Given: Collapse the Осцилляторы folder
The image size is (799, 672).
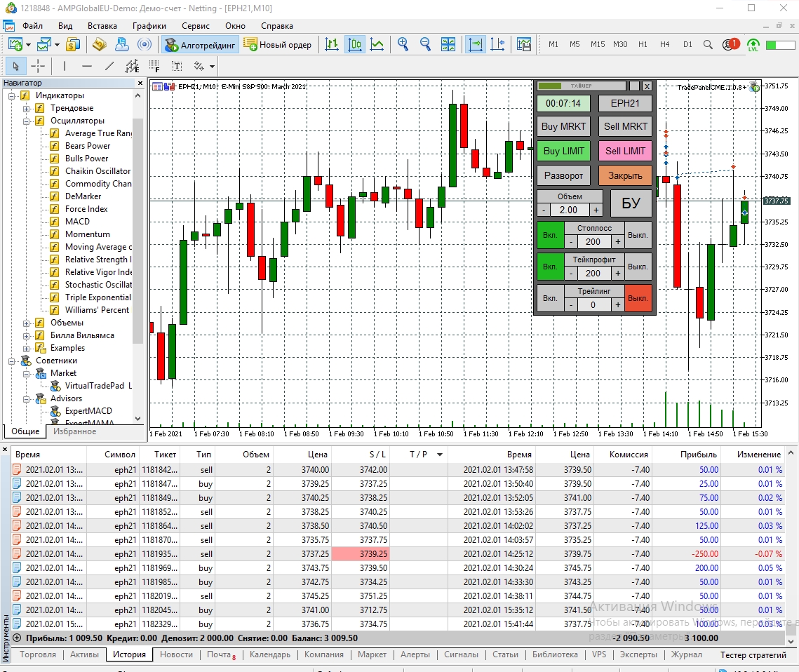Looking at the screenshot, I should [x=26, y=121].
